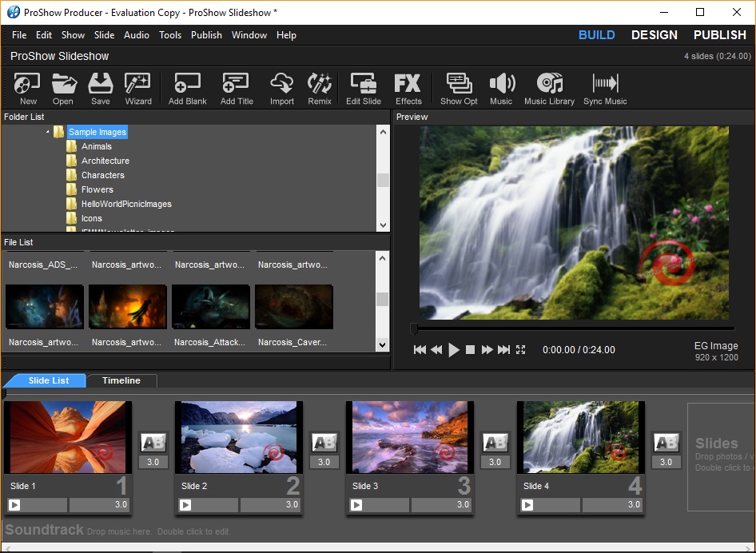Viewport: 756px width, 553px height.
Task: Open transition AB icon after Slide 2
Action: 324,442
